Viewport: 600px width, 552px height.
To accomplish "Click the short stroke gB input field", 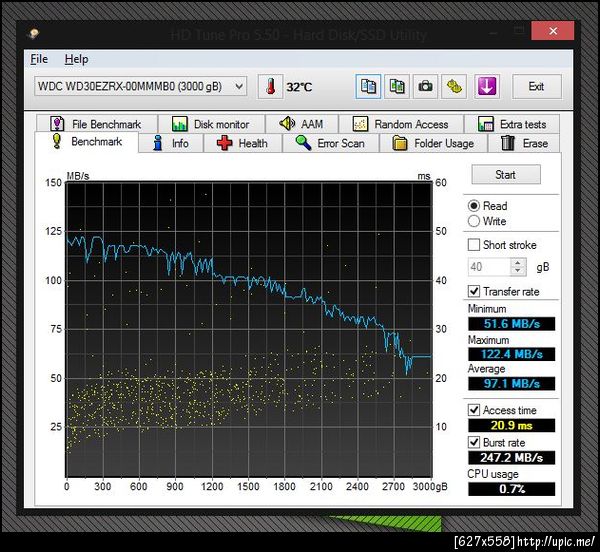I will pyautogui.click(x=489, y=267).
